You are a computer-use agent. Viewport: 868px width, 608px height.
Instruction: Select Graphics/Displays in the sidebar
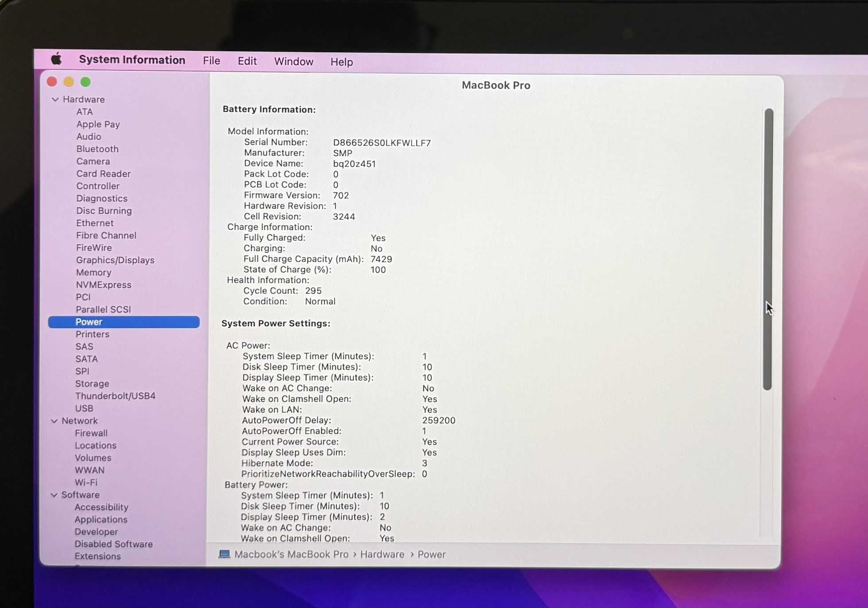(x=115, y=260)
